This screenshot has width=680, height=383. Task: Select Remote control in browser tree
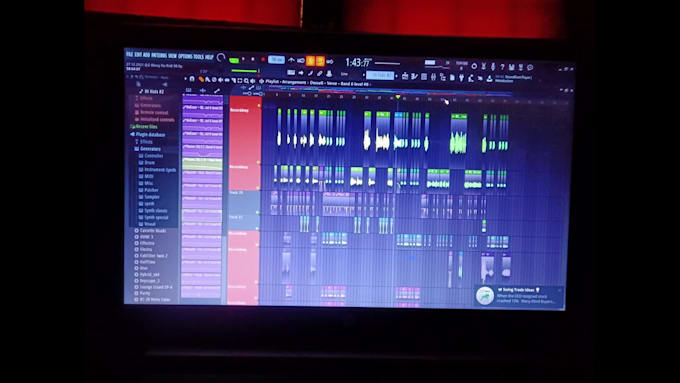(x=151, y=112)
